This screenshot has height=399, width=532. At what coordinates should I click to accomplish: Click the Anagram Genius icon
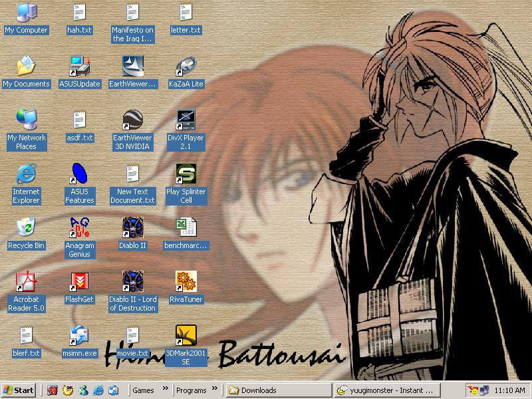click(x=79, y=229)
